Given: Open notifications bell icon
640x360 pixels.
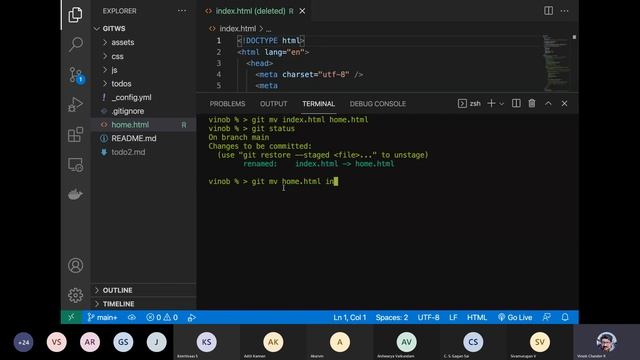Looking at the screenshot, I should click(565, 317).
